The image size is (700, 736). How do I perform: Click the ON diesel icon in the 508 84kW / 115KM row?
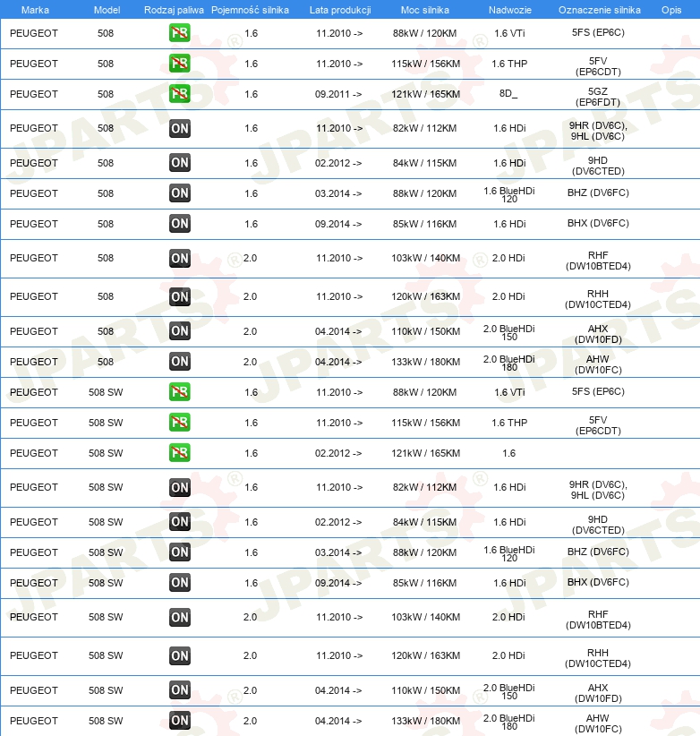180,163
